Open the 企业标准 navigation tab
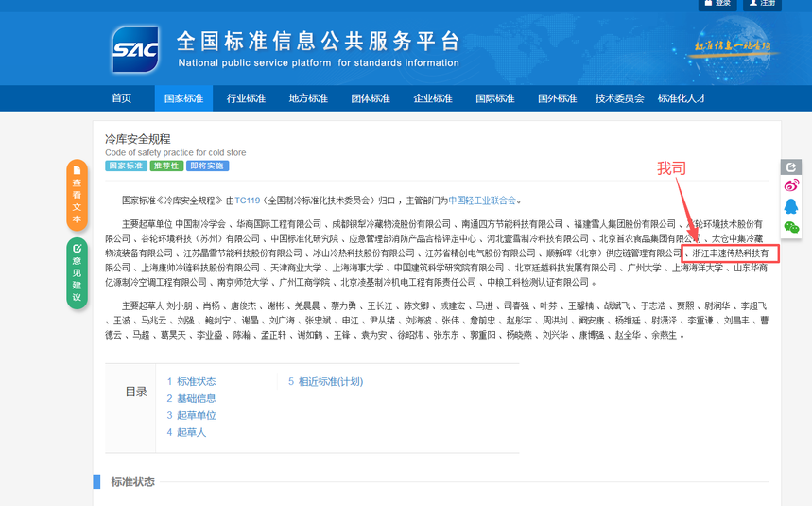 coord(432,98)
